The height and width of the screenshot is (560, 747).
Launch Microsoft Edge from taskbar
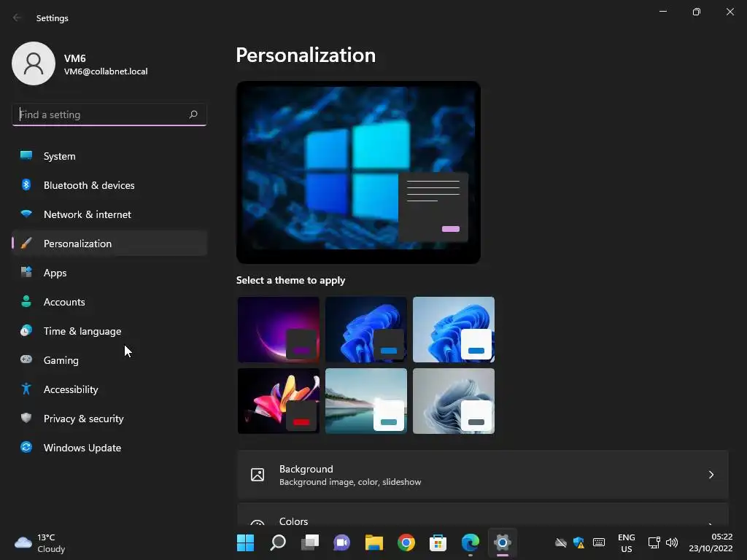click(471, 542)
